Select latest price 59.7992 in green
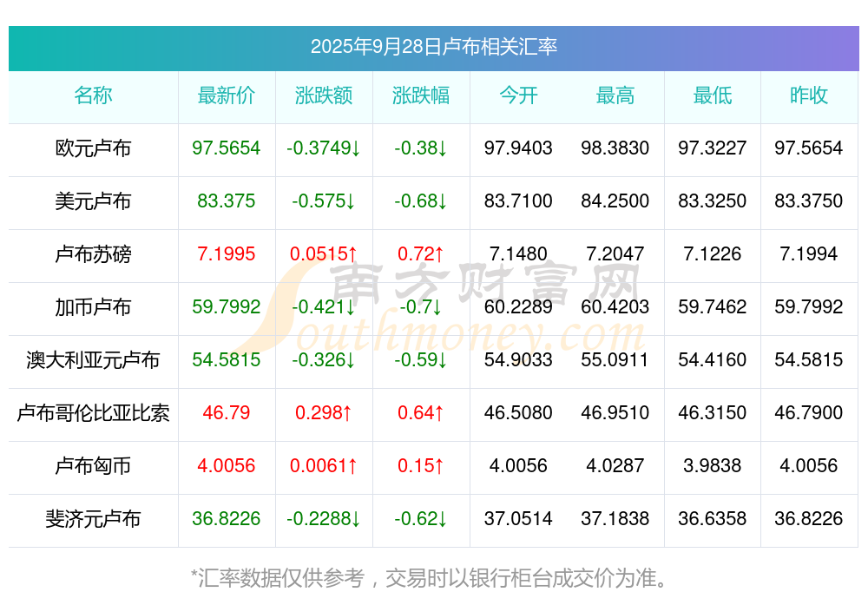This screenshot has height=605, width=868. (x=227, y=306)
